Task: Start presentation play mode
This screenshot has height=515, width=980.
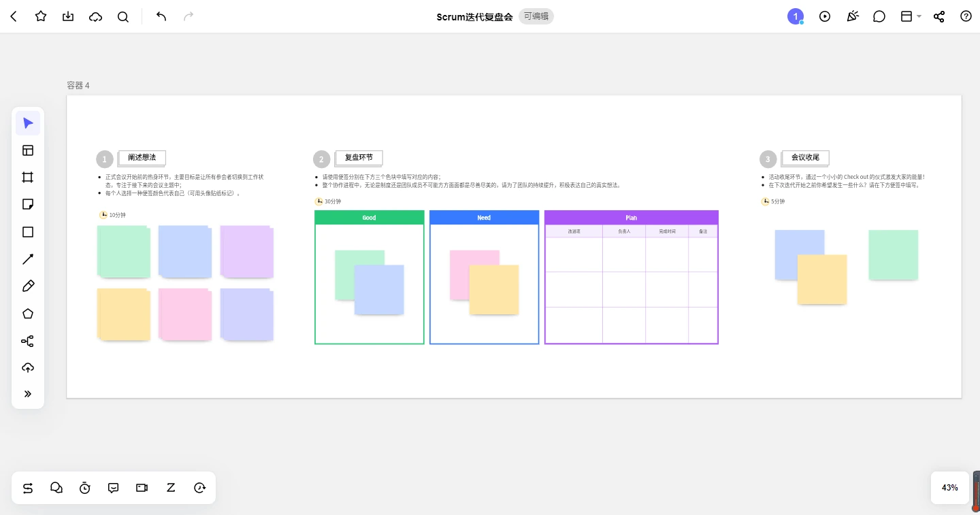Action: (x=825, y=16)
